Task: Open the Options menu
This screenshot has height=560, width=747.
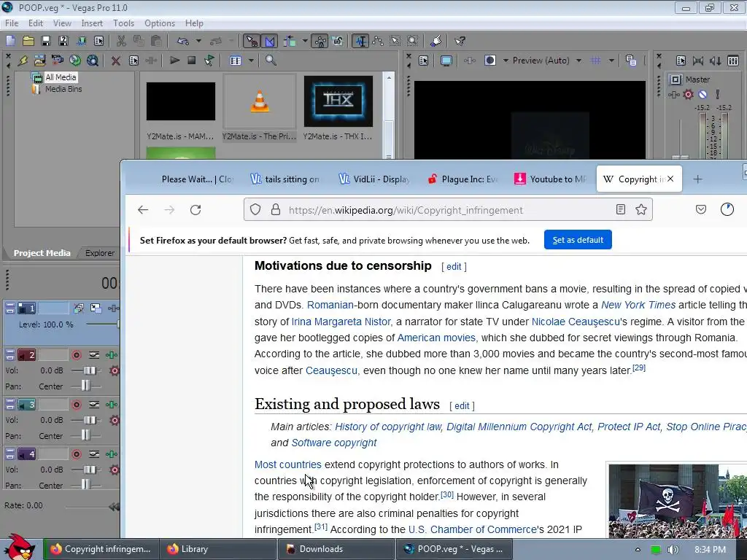Action: click(x=160, y=23)
